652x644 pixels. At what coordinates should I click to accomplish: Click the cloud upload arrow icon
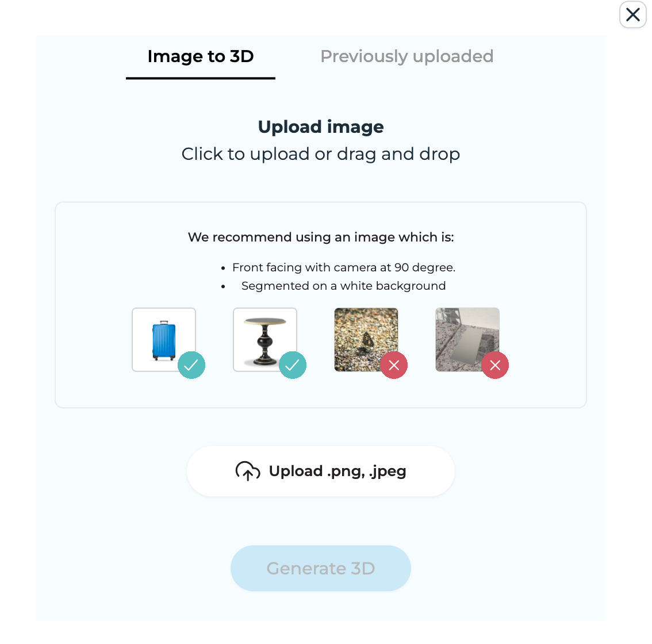click(248, 471)
